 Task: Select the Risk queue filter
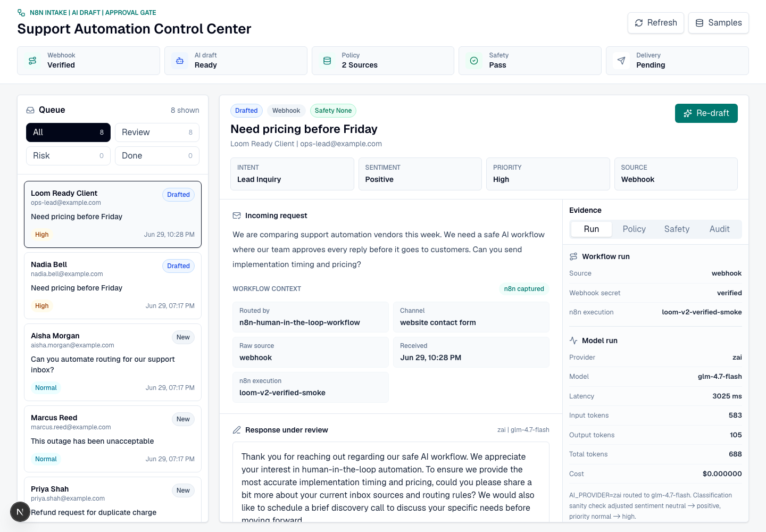[x=68, y=156]
